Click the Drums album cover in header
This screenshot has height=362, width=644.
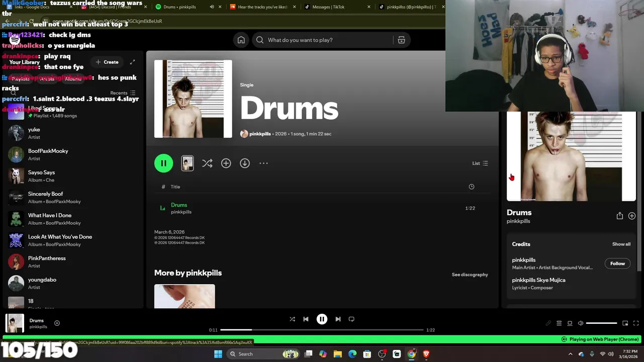click(193, 99)
